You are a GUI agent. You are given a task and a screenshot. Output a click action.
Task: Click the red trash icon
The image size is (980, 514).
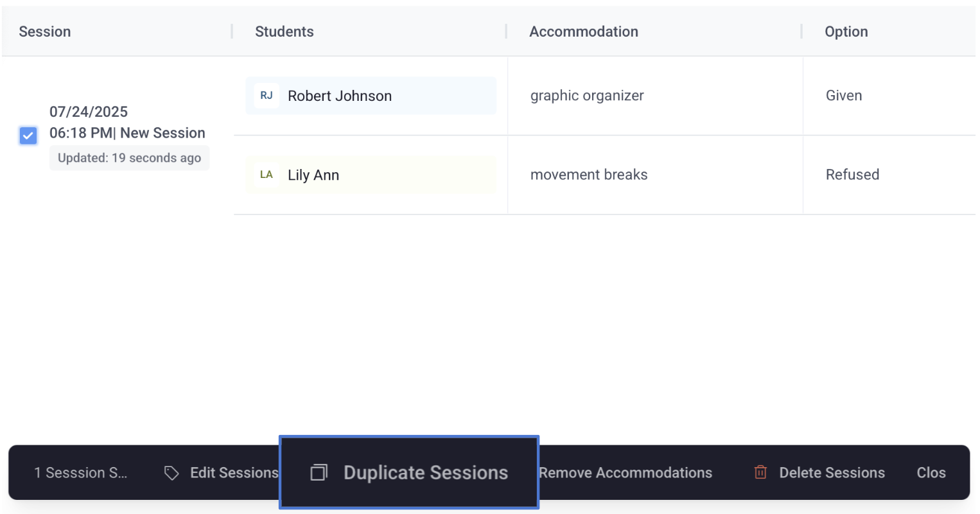pyautogui.click(x=760, y=473)
